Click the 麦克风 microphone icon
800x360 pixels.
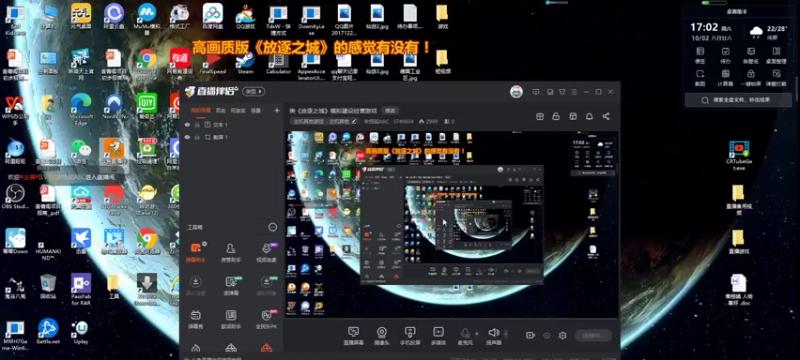click(465, 336)
